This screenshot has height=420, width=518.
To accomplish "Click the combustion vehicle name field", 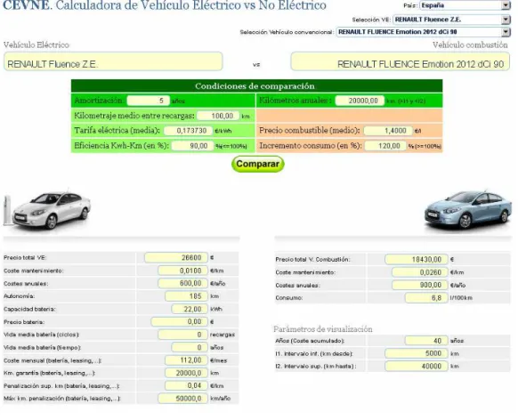I will (400, 61).
